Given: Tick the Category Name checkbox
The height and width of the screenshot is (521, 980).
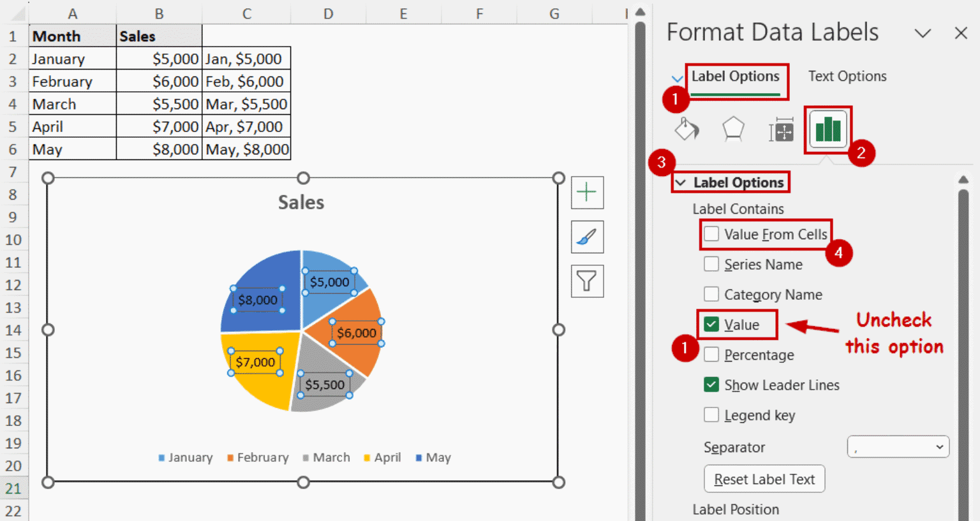Looking at the screenshot, I should [711, 294].
